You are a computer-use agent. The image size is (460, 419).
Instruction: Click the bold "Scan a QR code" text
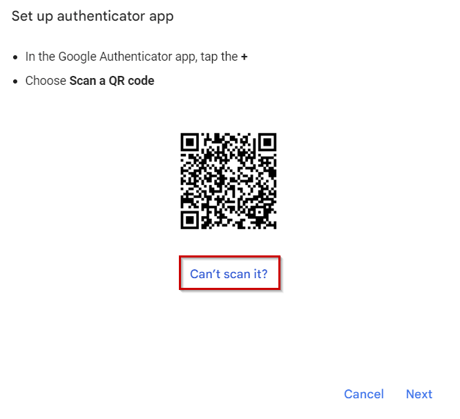pos(112,81)
